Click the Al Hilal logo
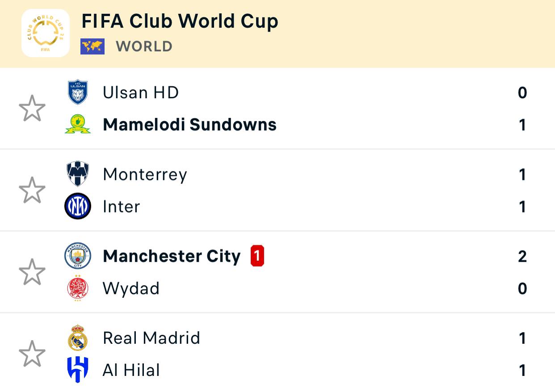 pos(78,370)
